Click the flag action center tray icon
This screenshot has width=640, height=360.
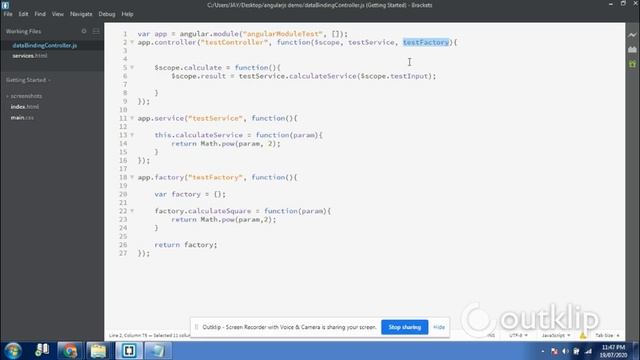[554, 351]
